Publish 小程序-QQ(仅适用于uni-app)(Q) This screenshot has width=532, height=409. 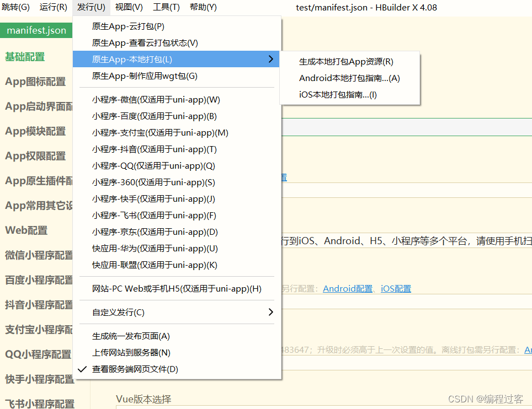click(177, 166)
